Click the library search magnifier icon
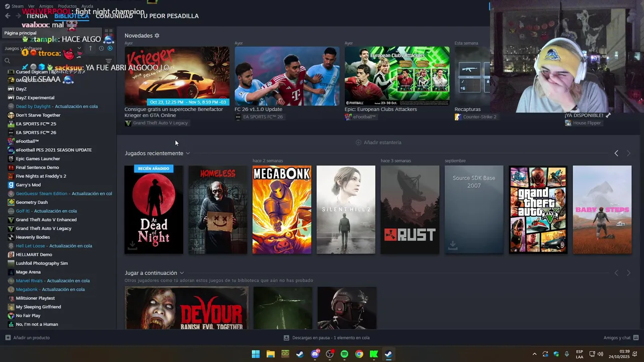This screenshot has height=362, width=644. pyautogui.click(x=7, y=61)
